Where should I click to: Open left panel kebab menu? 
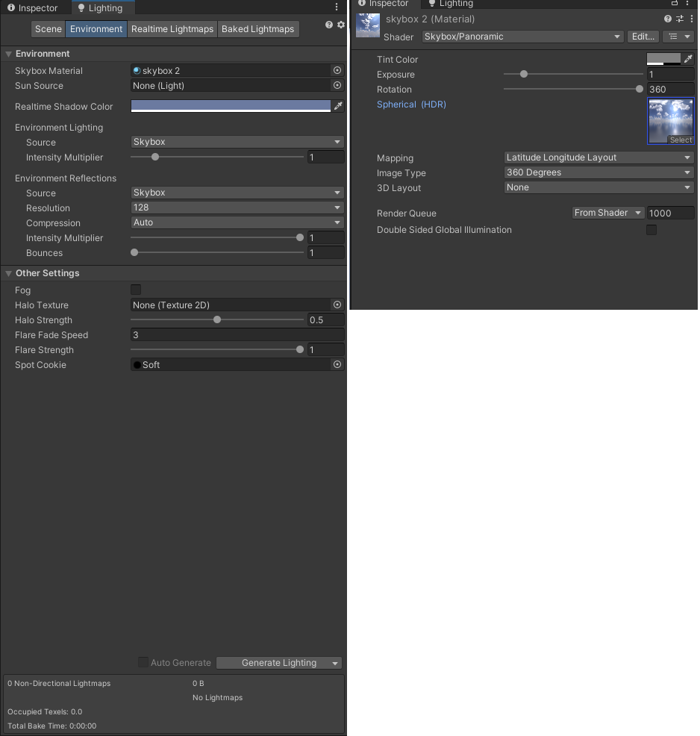337,7
